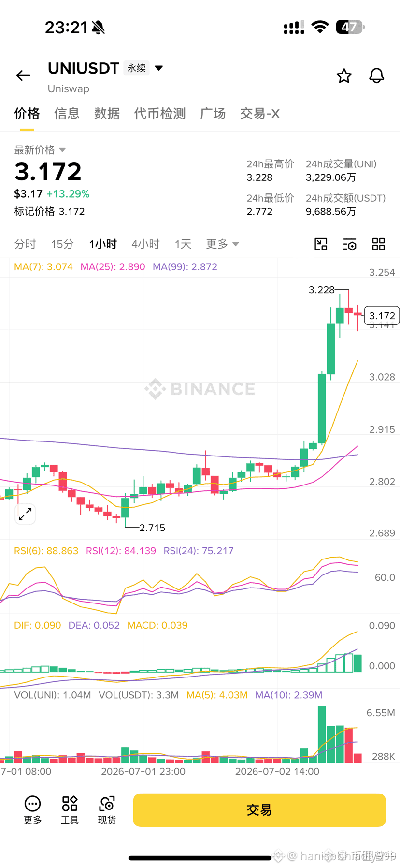The width and height of the screenshot is (400, 868).
Task: Tap the RSI(12): 84.139 label
Action: coord(121,551)
